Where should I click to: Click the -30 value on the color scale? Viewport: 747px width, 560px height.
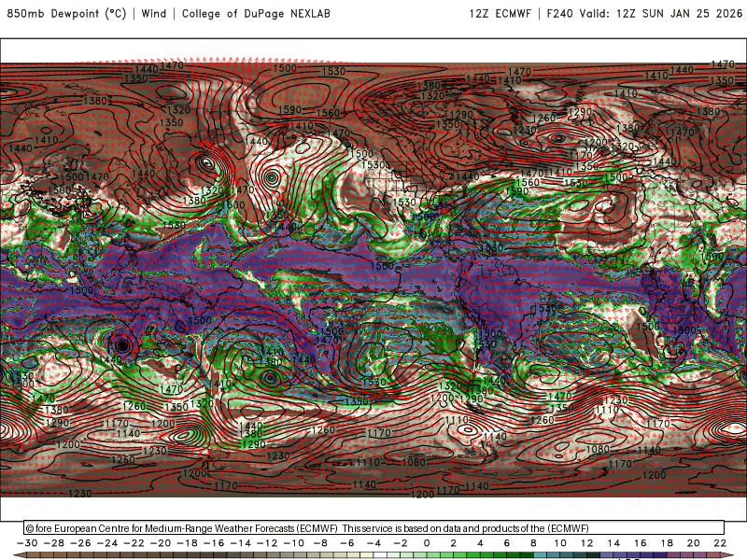tap(27, 543)
